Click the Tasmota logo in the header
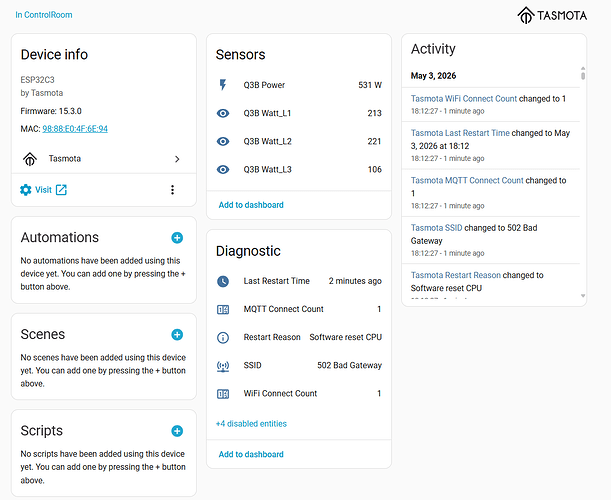 (x=552, y=15)
